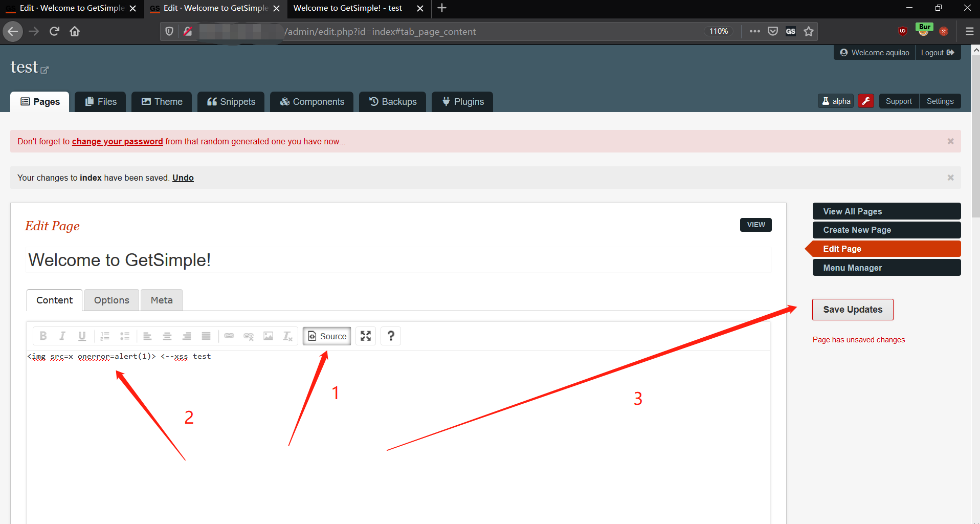Image resolution: width=980 pixels, height=524 pixels.
Task: Open the Source view in the editor toolbar
Action: pos(326,336)
